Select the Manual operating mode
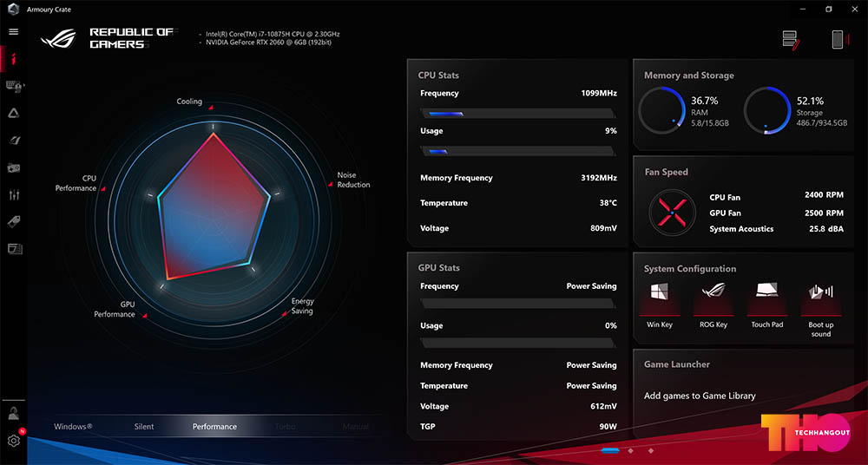Image resolution: width=868 pixels, height=465 pixels. (355, 427)
